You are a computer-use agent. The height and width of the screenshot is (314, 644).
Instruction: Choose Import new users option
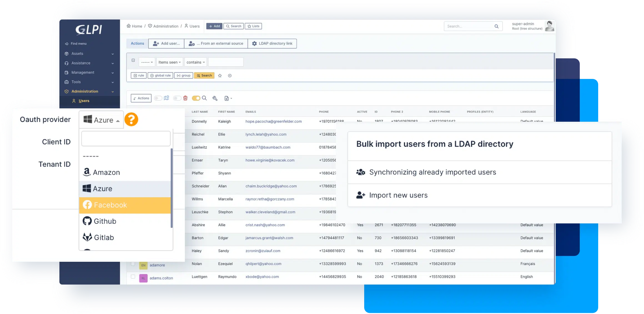pos(398,195)
